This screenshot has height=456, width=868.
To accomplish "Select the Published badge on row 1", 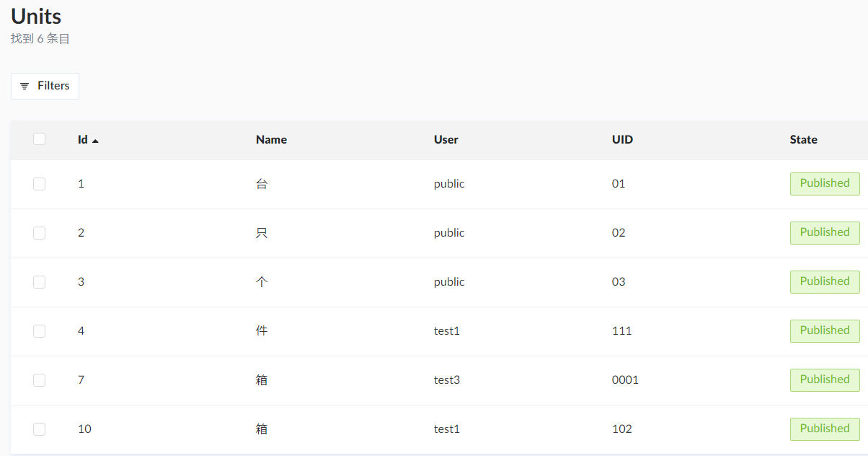I will click(x=825, y=183).
